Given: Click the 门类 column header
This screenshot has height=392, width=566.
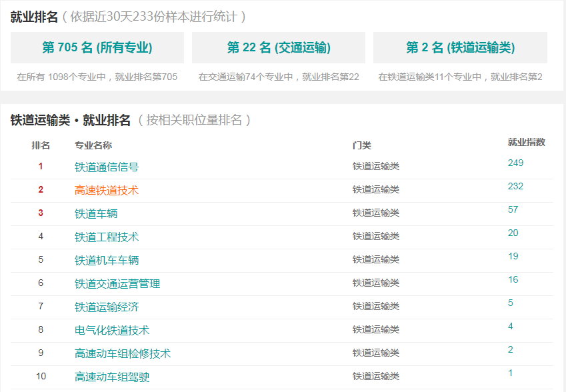Looking at the screenshot, I should pyautogui.click(x=362, y=145).
